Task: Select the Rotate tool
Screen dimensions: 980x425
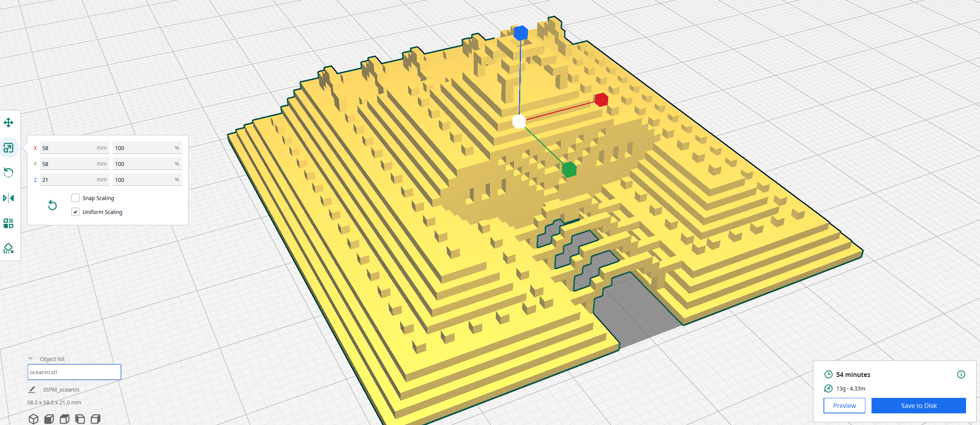Action: click(x=9, y=173)
